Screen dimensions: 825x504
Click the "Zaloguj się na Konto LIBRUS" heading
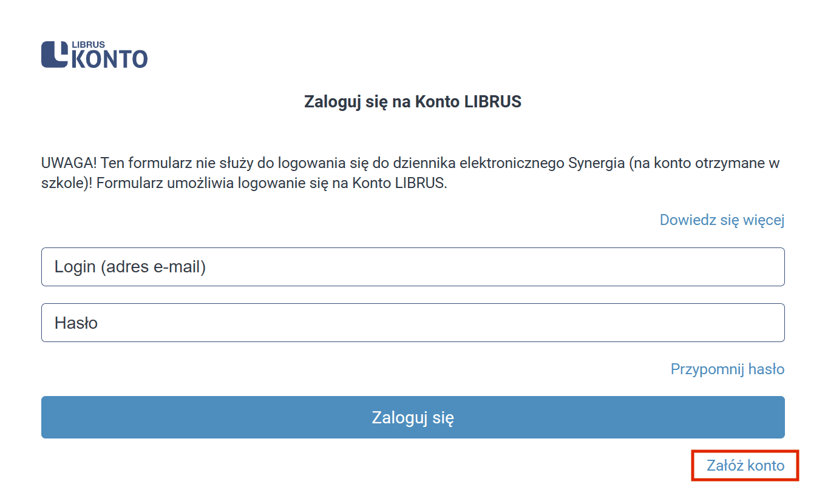(x=413, y=101)
